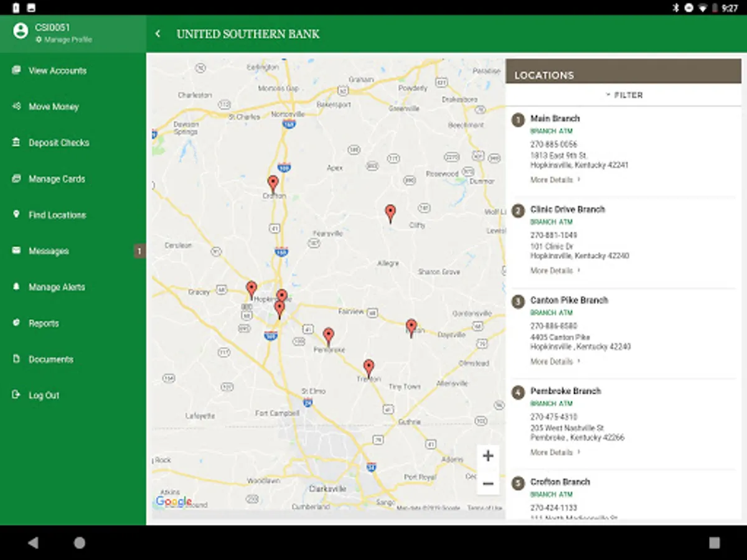Zoom out the map with minus button
The width and height of the screenshot is (747, 560).
click(488, 483)
